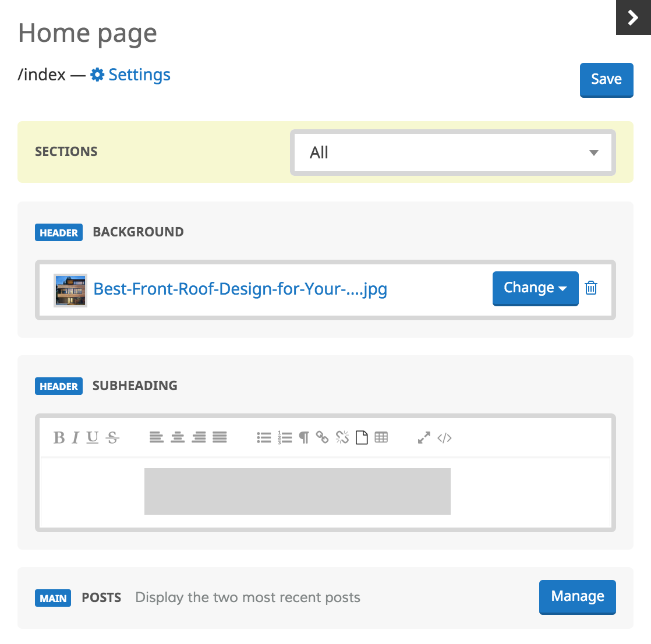Image resolution: width=651 pixels, height=644 pixels.
Task: Toggle strikethrough text formatting
Action: coord(113,438)
